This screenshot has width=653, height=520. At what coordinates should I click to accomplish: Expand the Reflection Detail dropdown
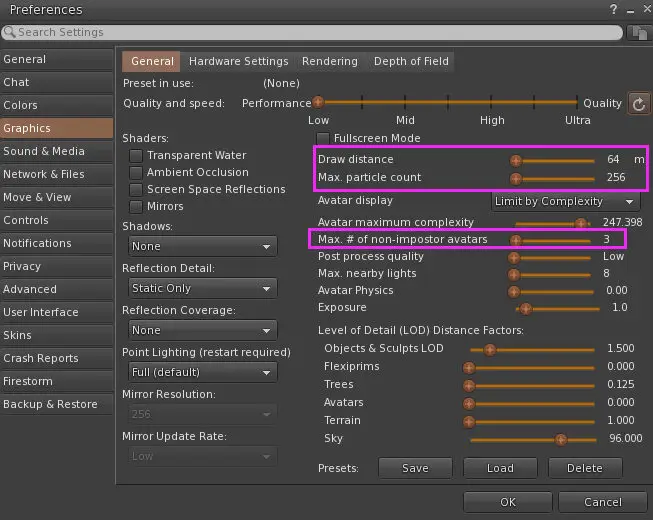202,288
